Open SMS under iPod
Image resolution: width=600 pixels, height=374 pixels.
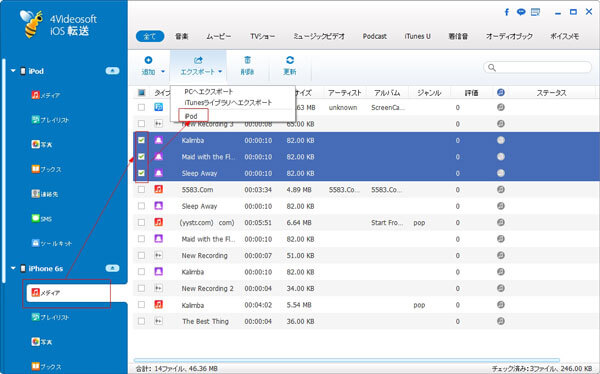[x=41, y=219]
